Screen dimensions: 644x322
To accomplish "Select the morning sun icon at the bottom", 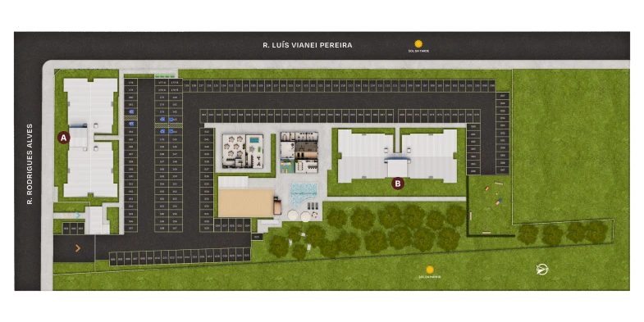I will click(430, 270).
